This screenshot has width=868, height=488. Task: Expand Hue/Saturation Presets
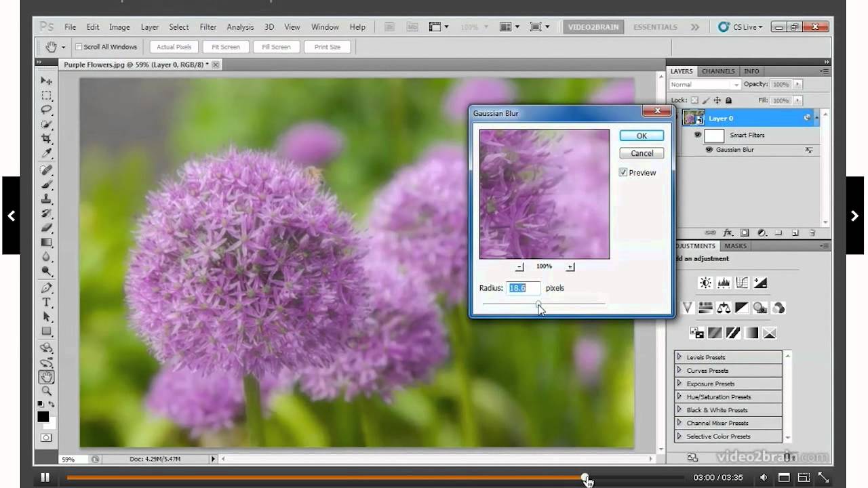[679, 396]
